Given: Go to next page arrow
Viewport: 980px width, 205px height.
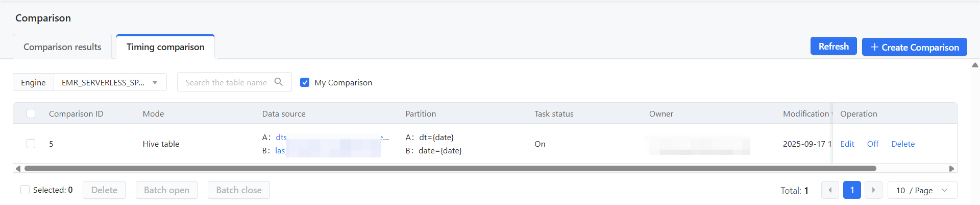Looking at the screenshot, I should [x=873, y=190].
